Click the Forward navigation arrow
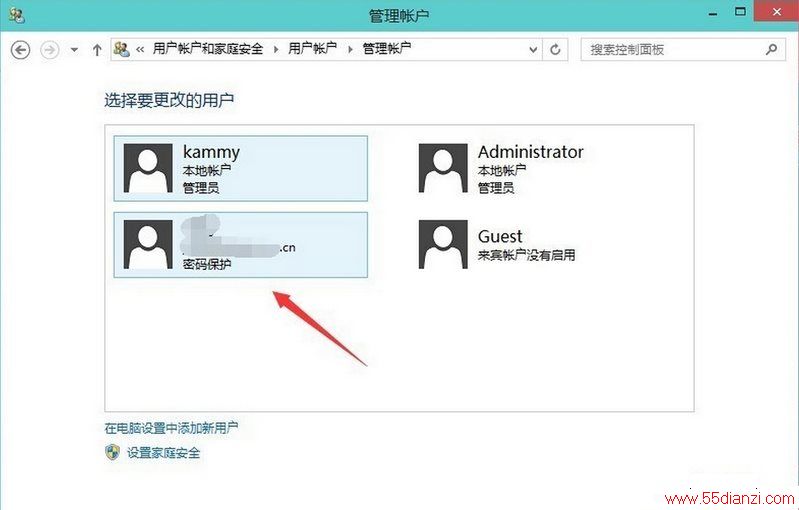This screenshot has height=510, width=799. (49, 50)
